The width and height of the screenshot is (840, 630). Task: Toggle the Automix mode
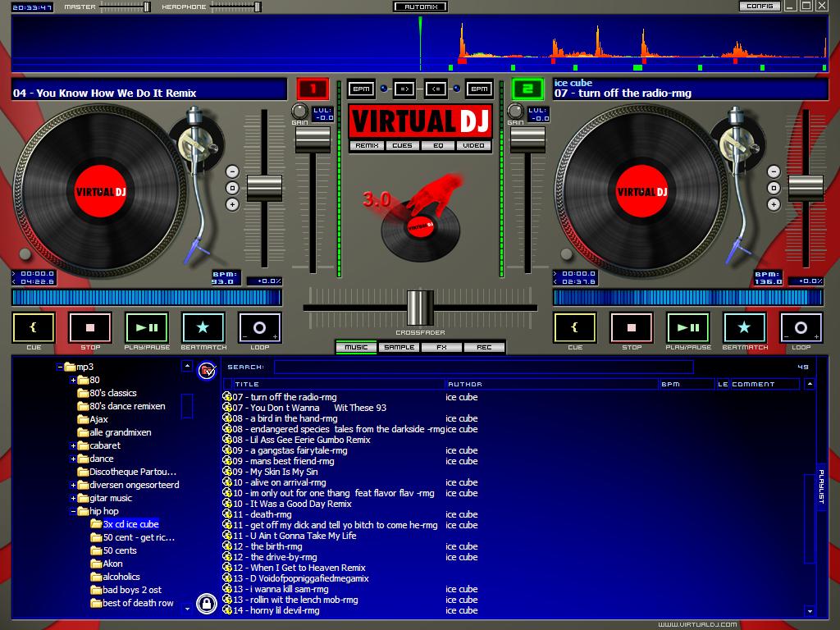click(421, 7)
